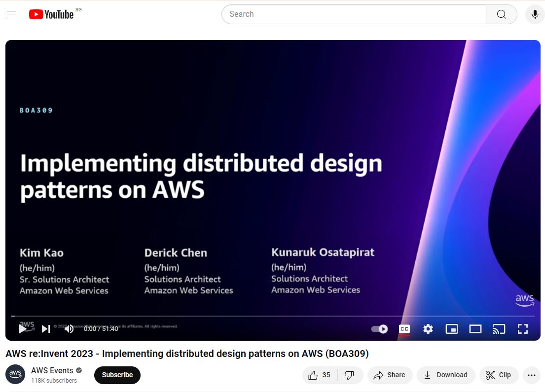Play the video
This screenshot has height=392, width=545.
(x=23, y=329)
